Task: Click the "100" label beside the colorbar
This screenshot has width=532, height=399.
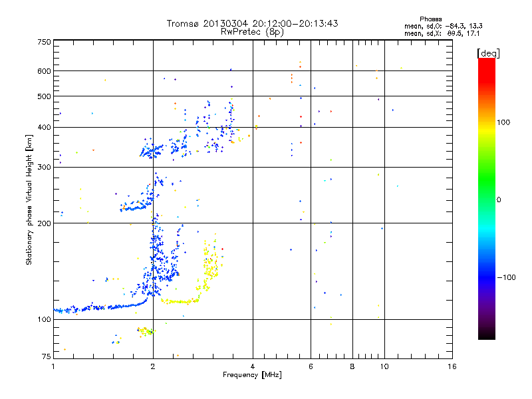Action: (503, 122)
